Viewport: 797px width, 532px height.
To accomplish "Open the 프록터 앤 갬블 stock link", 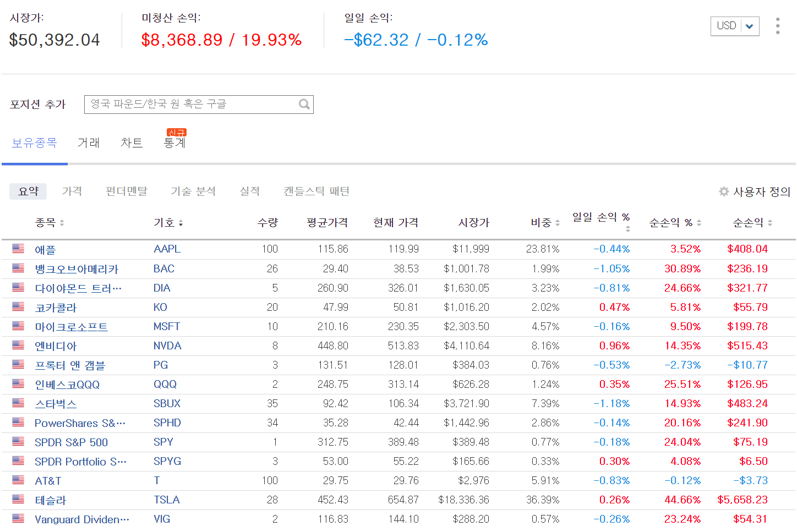I will coord(70,365).
